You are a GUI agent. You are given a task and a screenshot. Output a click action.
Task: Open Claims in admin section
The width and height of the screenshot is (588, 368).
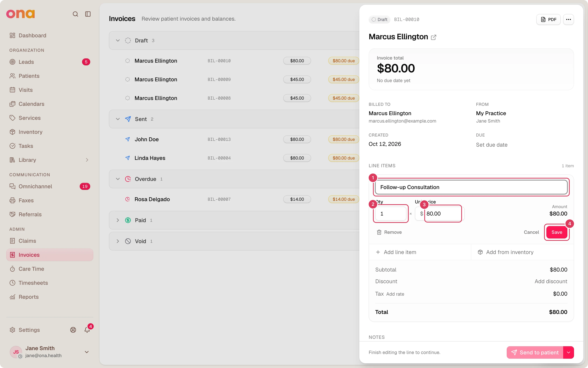click(x=50, y=241)
